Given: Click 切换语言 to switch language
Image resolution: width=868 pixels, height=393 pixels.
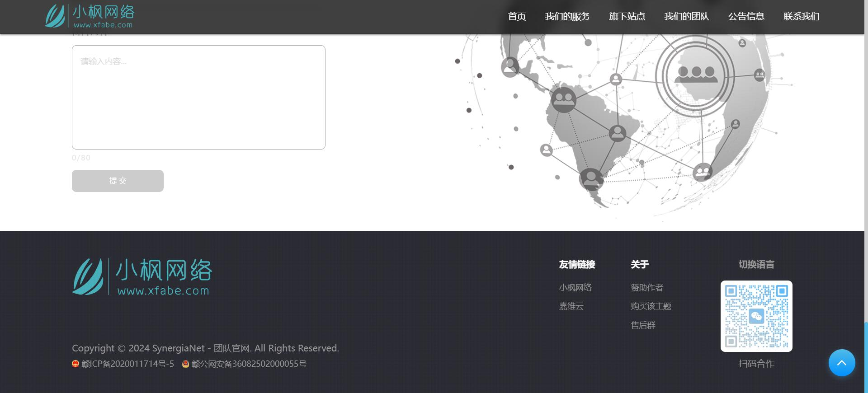Looking at the screenshot, I should click(756, 265).
